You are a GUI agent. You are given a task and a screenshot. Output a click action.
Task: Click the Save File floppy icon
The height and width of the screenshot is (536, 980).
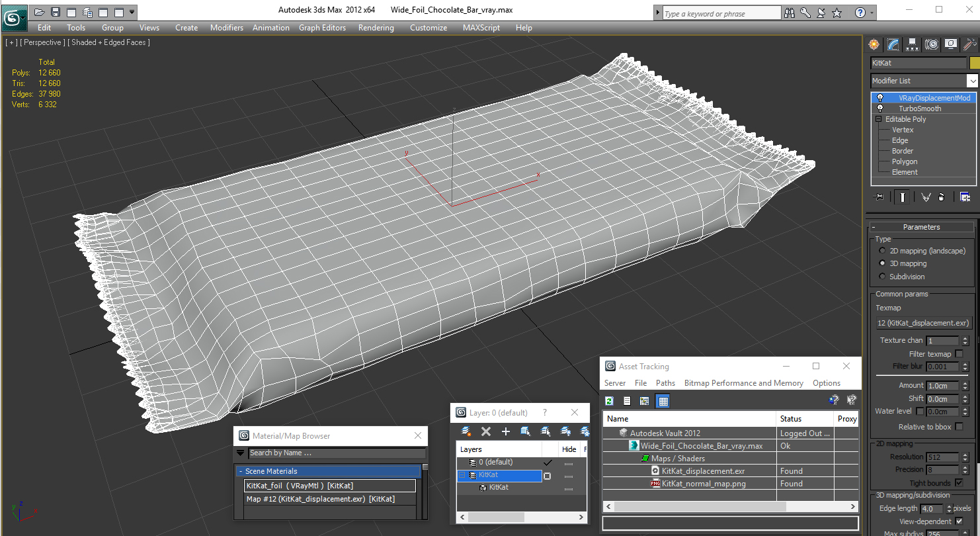[x=56, y=12]
